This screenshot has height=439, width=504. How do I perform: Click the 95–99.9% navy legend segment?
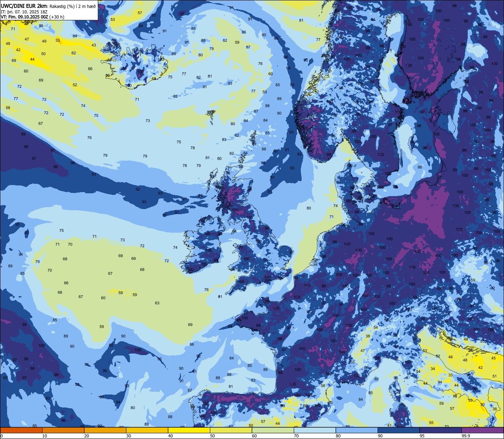tap(441, 430)
